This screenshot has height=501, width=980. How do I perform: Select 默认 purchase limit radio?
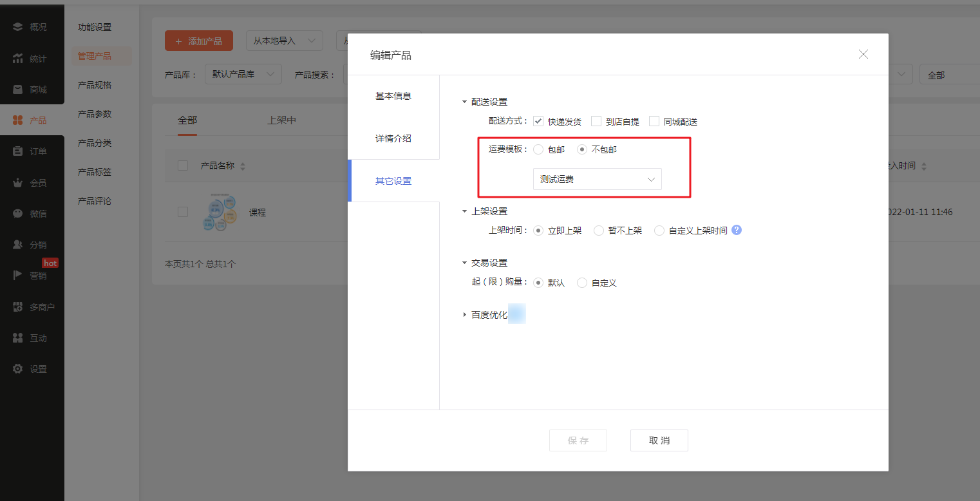[538, 283]
